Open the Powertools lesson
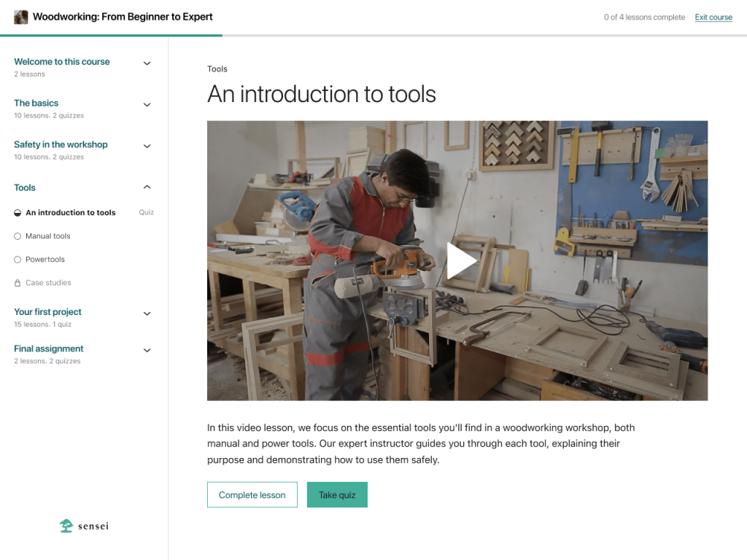 [x=45, y=260]
